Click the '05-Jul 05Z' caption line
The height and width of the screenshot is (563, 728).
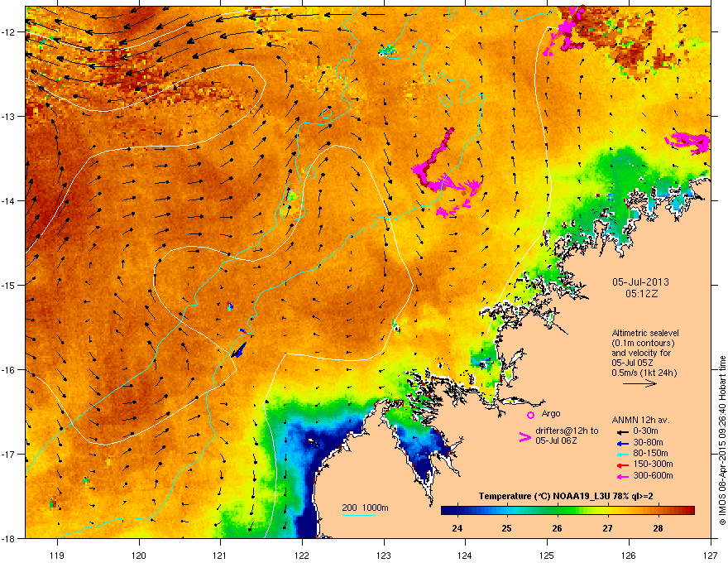click(634, 363)
